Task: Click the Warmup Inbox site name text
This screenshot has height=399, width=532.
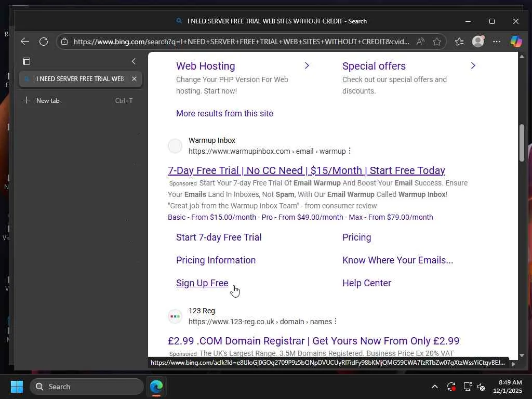Action: 212,140
